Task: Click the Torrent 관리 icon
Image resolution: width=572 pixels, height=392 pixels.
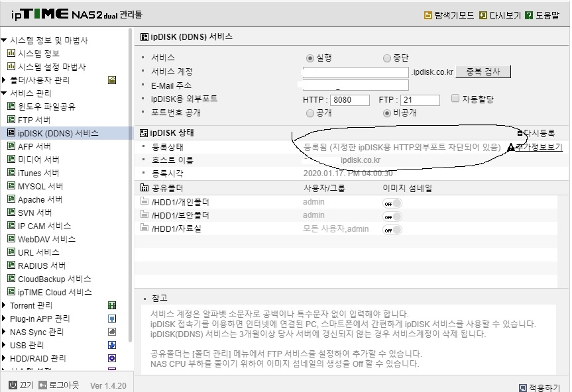Action: tap(112, 305)
